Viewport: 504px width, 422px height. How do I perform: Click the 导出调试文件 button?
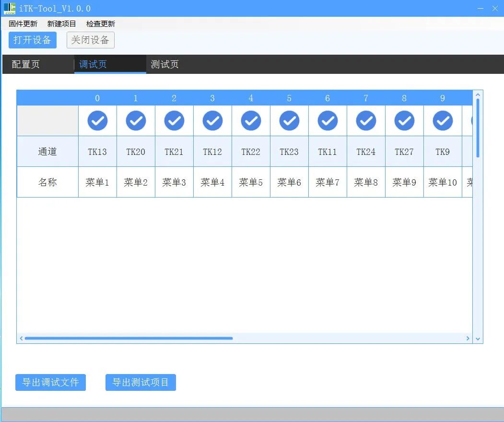click(x=50, y=382)
